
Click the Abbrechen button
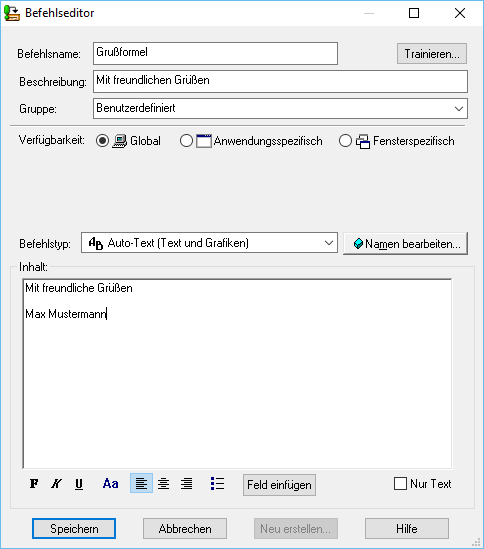point(185,529)
